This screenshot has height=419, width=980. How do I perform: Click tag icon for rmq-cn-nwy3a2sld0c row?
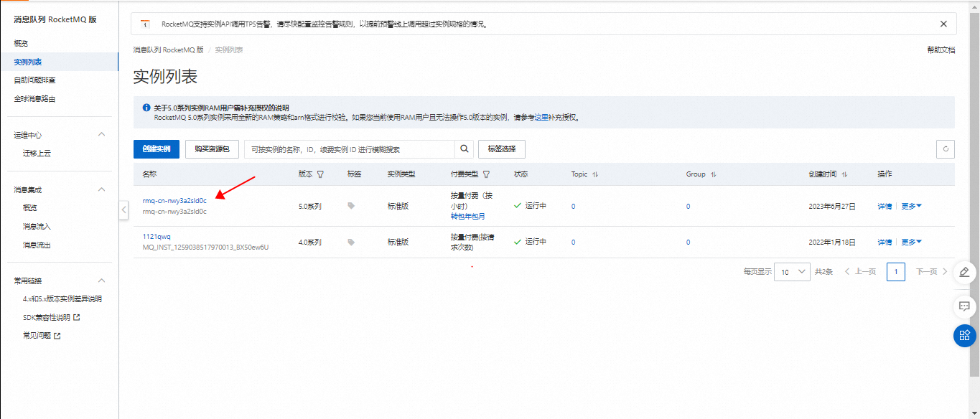click(351, 206)
